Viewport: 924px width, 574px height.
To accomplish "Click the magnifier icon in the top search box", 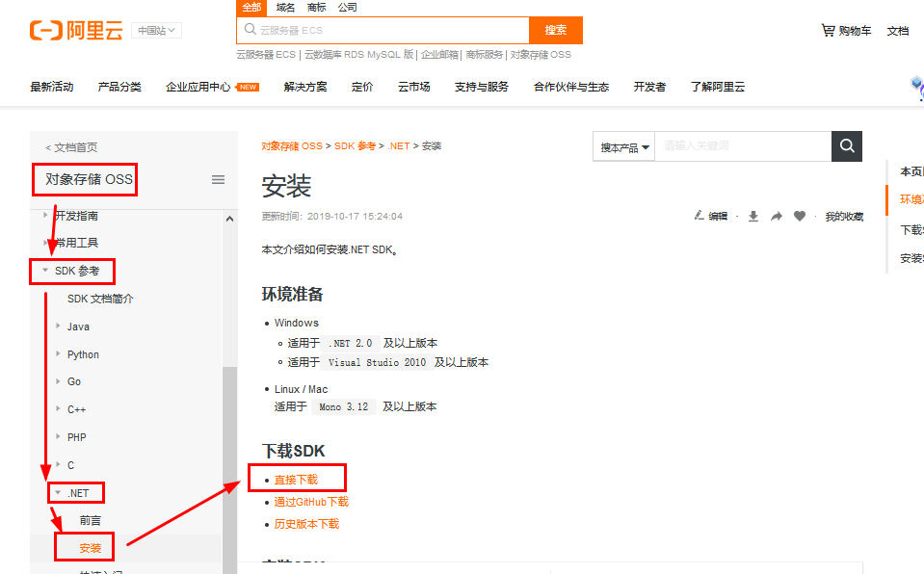I will pos(250,30).
